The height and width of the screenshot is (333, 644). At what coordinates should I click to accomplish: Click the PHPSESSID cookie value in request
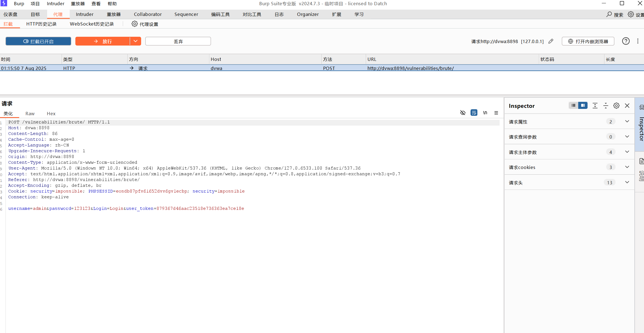pos(152,191)
